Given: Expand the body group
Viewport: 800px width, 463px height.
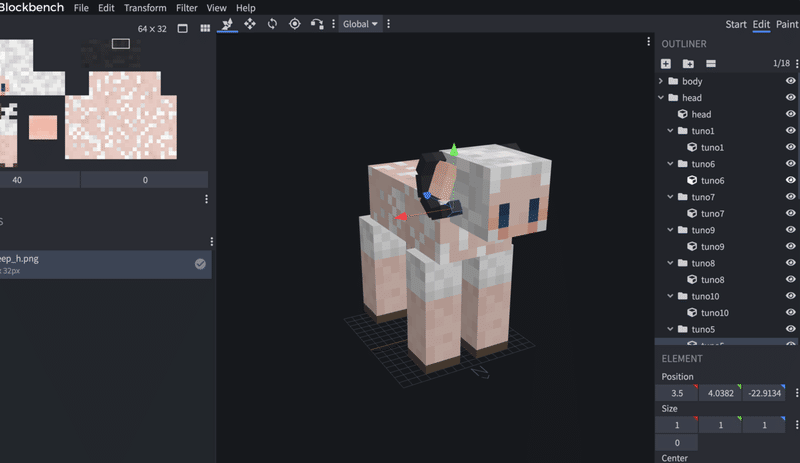Looking at the screenshot, I should click(661, 81).
